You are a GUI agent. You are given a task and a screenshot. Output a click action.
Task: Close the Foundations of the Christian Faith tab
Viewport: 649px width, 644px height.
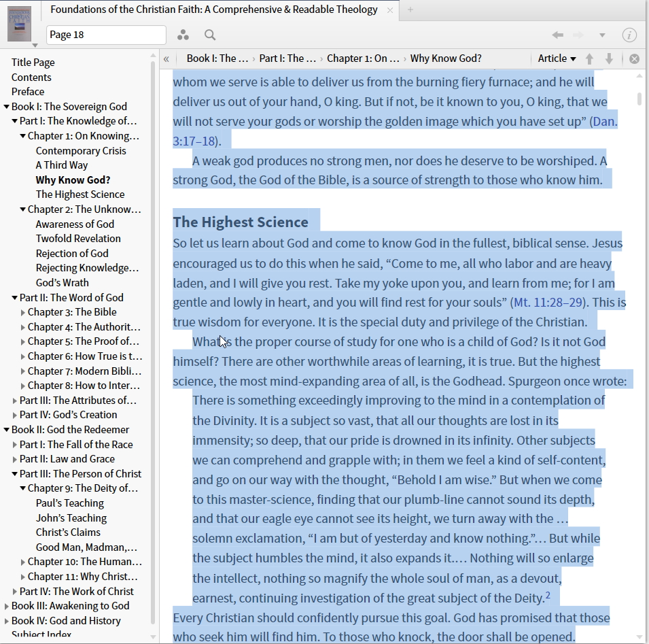pyautogui.click(x=390, y=10)
